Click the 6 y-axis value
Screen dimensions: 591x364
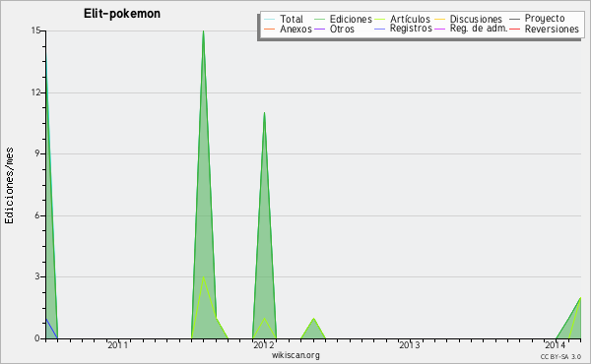pyautogui.click(x=37, y=215)
